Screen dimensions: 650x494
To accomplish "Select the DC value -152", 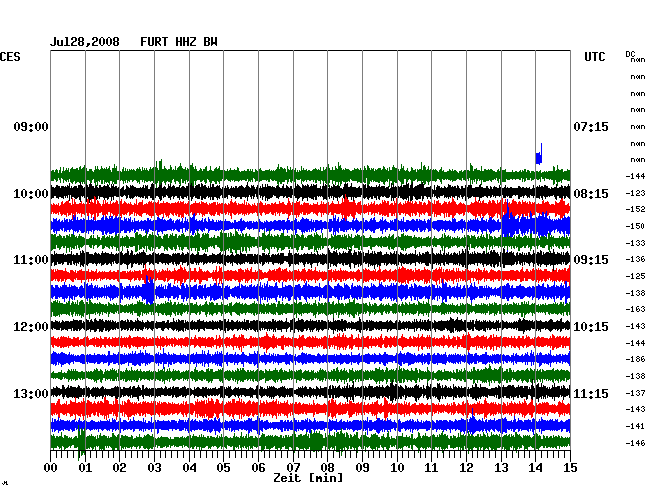I will 635,209.
